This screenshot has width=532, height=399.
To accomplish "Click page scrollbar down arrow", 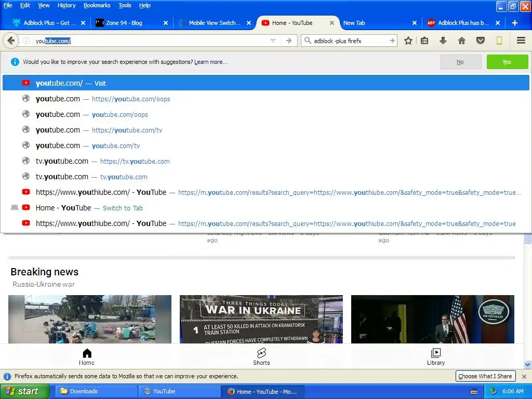I will [x=528, y=365].
